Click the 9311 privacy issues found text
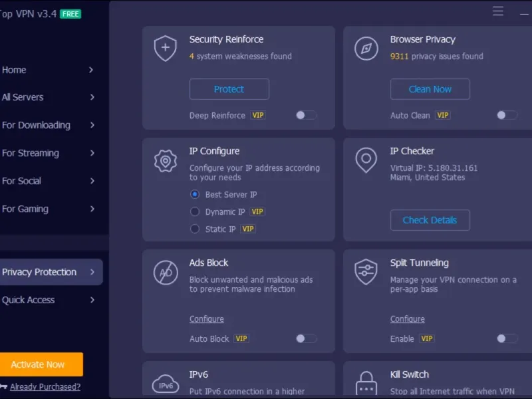This screenshot has height=399, width=532. [x=437, y=57]
